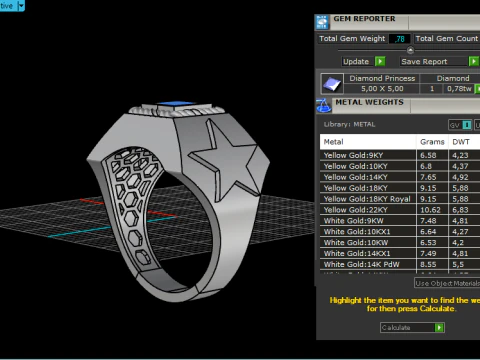This screenshot has width=480, height=360.
Task: Select the Yellow Gold:18KY row
Action: click(x=400, y=188)
